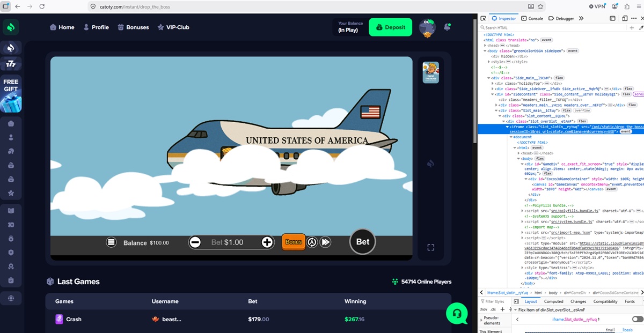The height and width of the screenshot is (333, 644).
Task: Increase bet with the plus button
Action: point(267,242)
